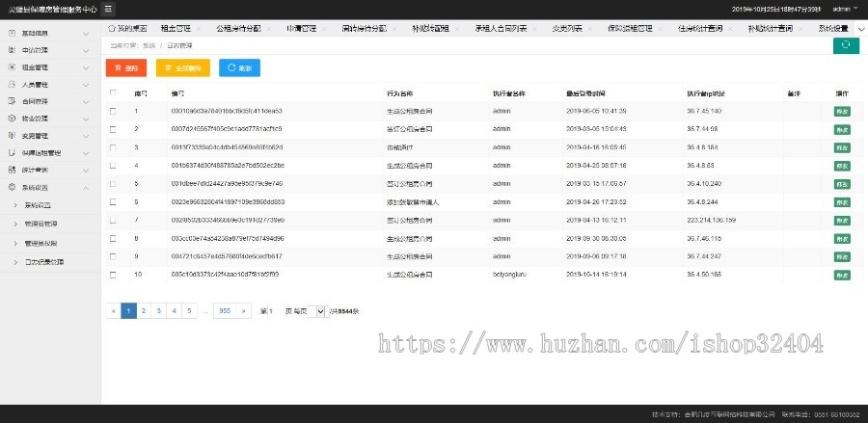Click the 合同管理 sidebar icon
Viewport: 868px width, 423px height.
point(12,101)
